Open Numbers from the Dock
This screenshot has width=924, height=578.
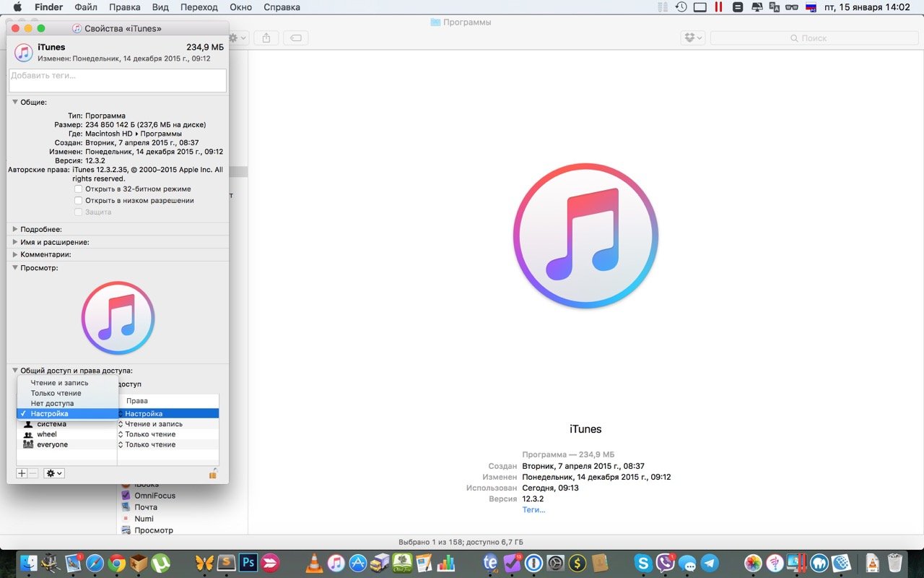[x=445, y=563]
